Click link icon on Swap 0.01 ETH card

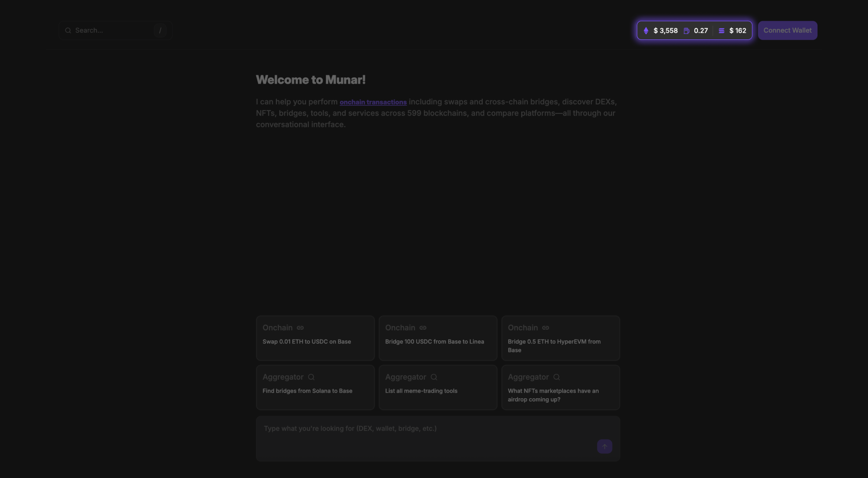tap(300, 328)
